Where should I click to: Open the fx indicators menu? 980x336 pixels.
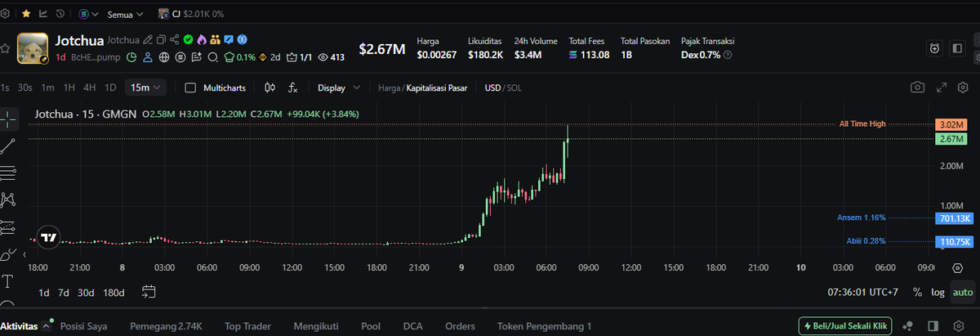(x=293, y=87)
